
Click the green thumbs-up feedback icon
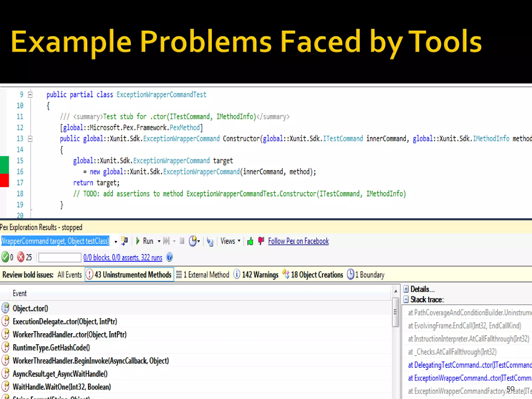click(250, 242)
